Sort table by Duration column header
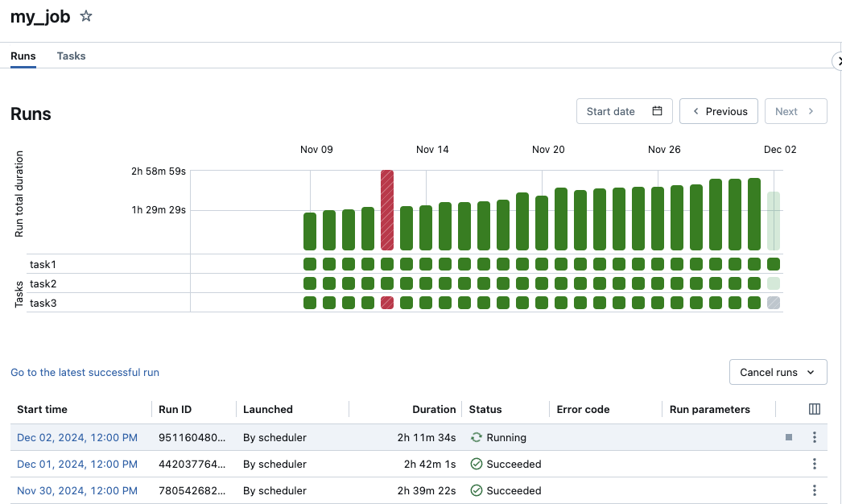 pyautogui.click(x=434, y=409)
